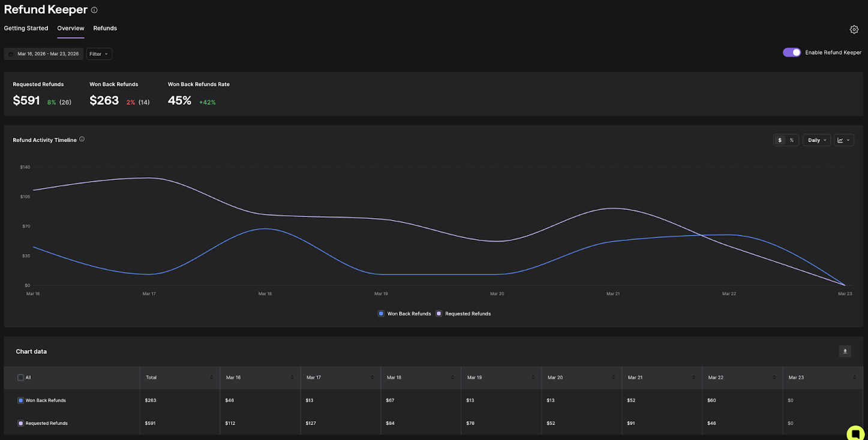
Task: Check the All rows checkbox
Action: click(21, 378)
